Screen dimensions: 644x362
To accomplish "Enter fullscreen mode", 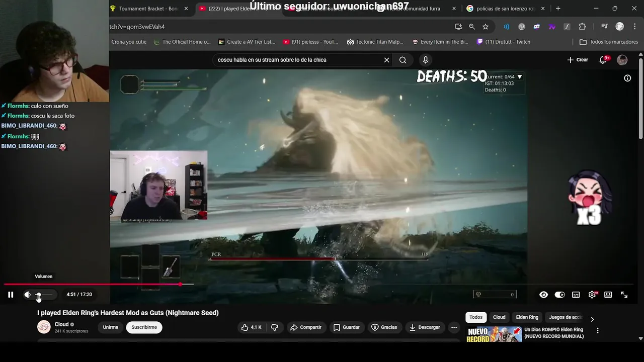I will point(624,295).
